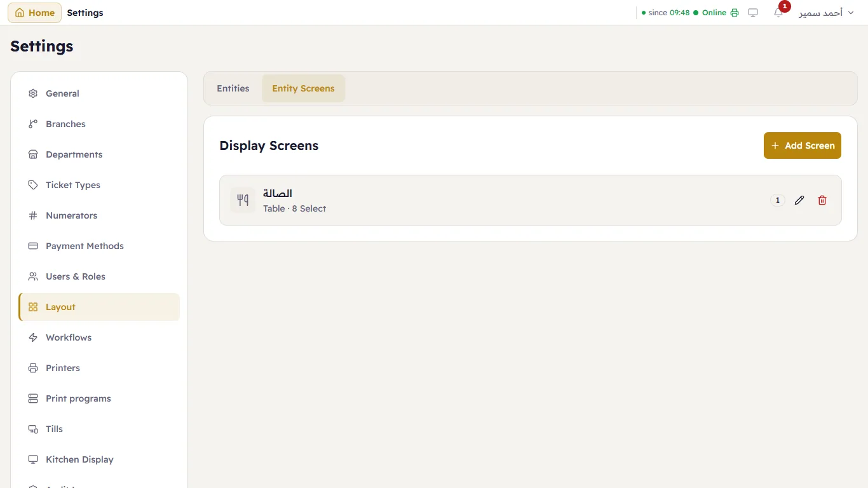Click the 'Online' status label
The height and width of the screenshot is (488, 868).
714,13
